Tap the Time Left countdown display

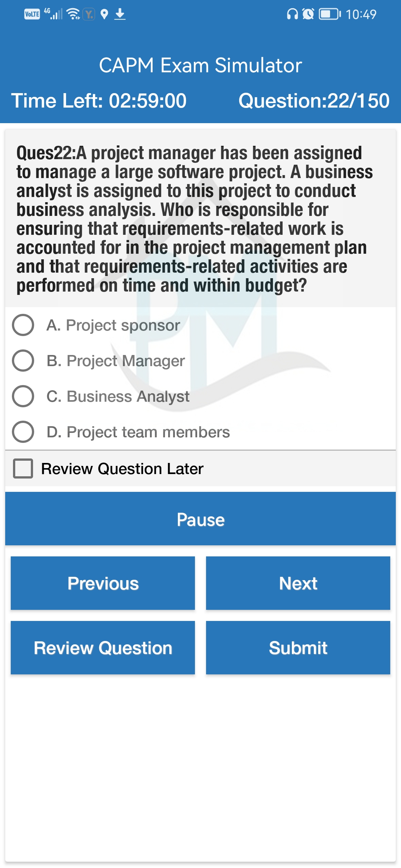coord(99,101)
